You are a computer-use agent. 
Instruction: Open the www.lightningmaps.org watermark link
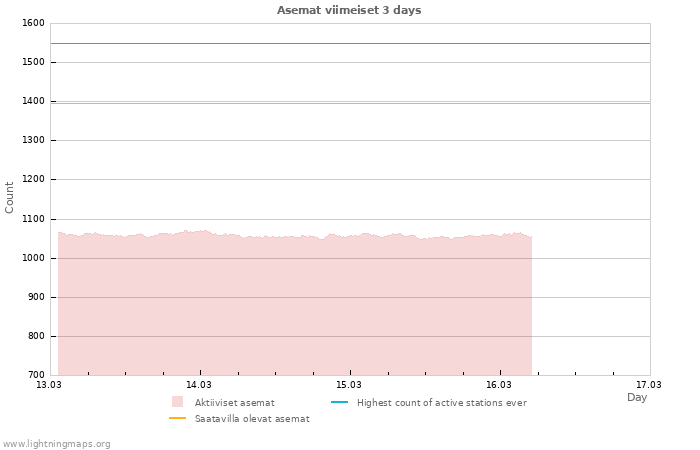point(57,443)
